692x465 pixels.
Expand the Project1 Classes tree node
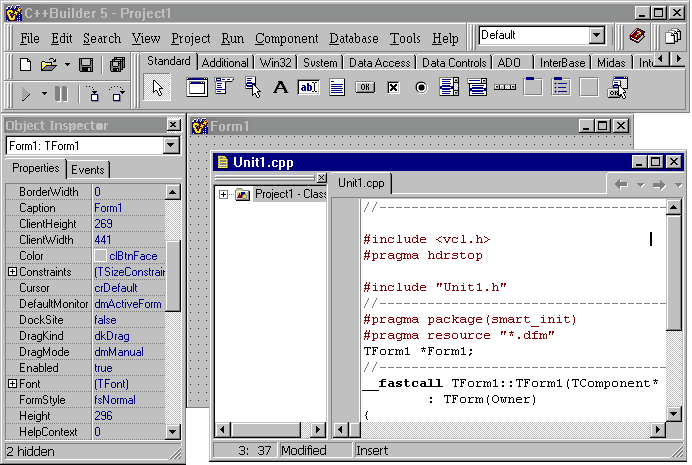[x=223, y=194]
